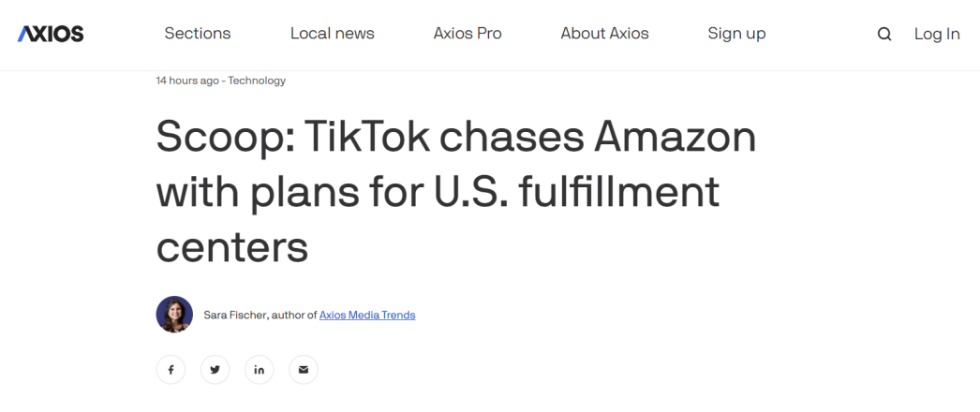Click the word centers in headline
The width and height of the screenshot is (980, 412).
coord(232,246)
